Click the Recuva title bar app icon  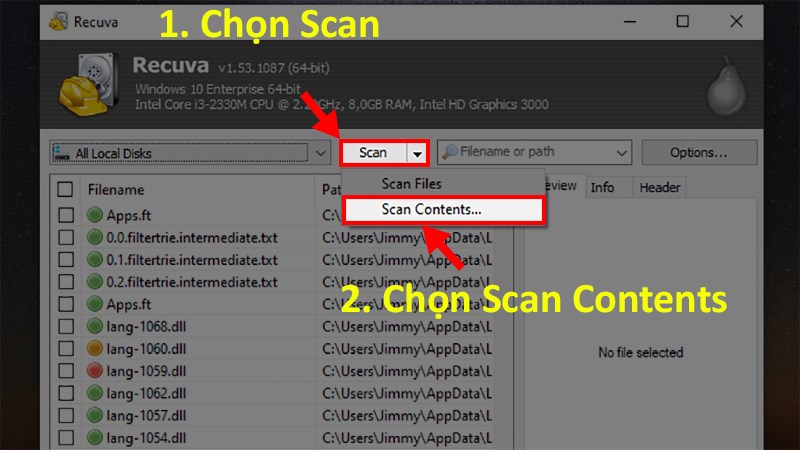coord(58,21)
